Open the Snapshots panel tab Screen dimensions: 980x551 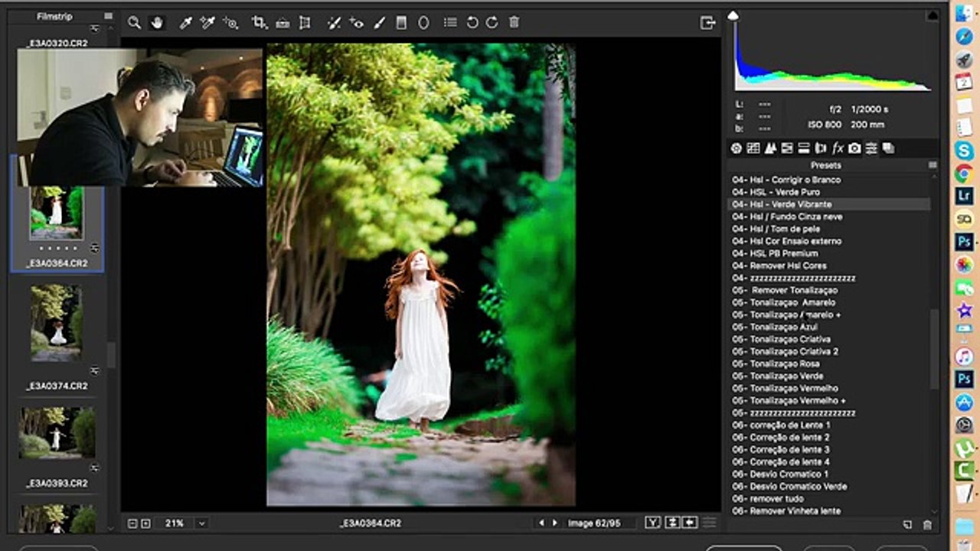point(888,148)
